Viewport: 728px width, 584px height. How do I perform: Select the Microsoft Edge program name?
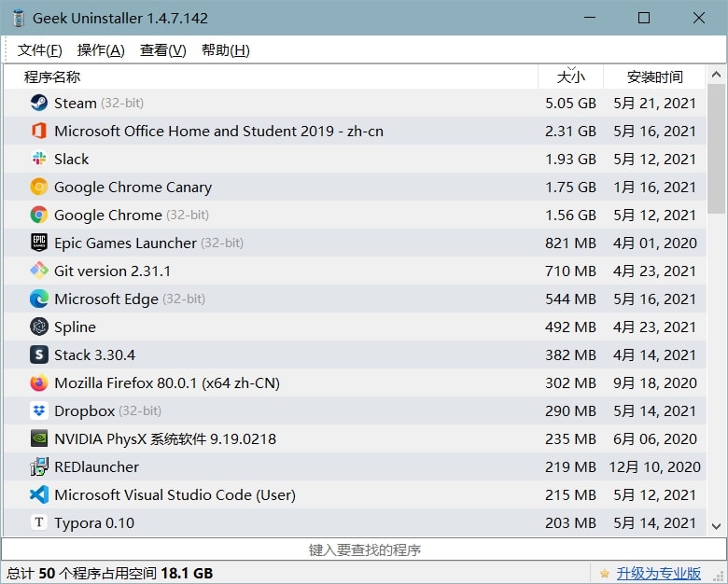pos(106,299)
